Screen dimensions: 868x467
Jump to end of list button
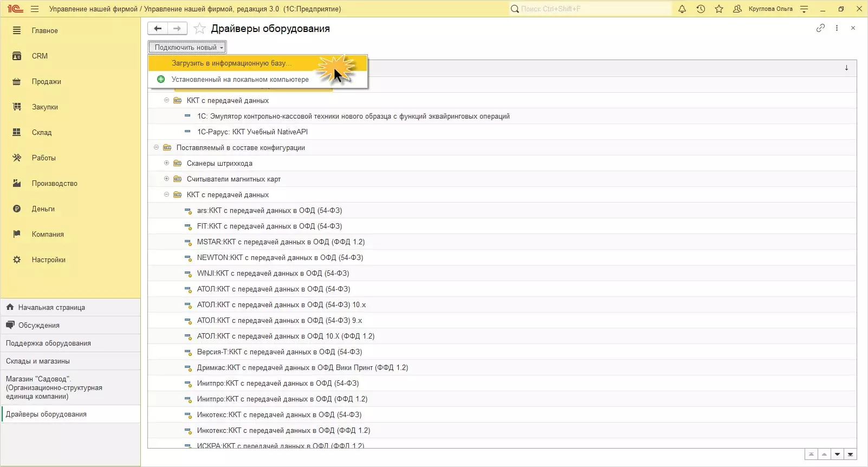tap(851, 455)
